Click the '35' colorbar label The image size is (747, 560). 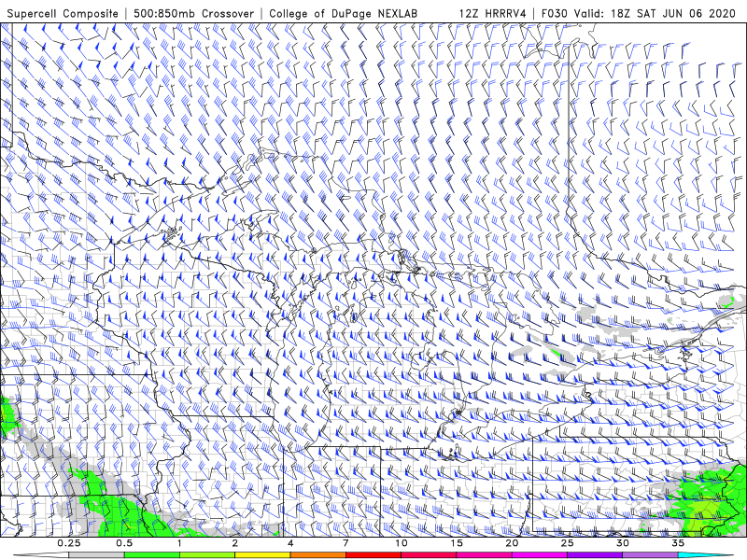678,543
